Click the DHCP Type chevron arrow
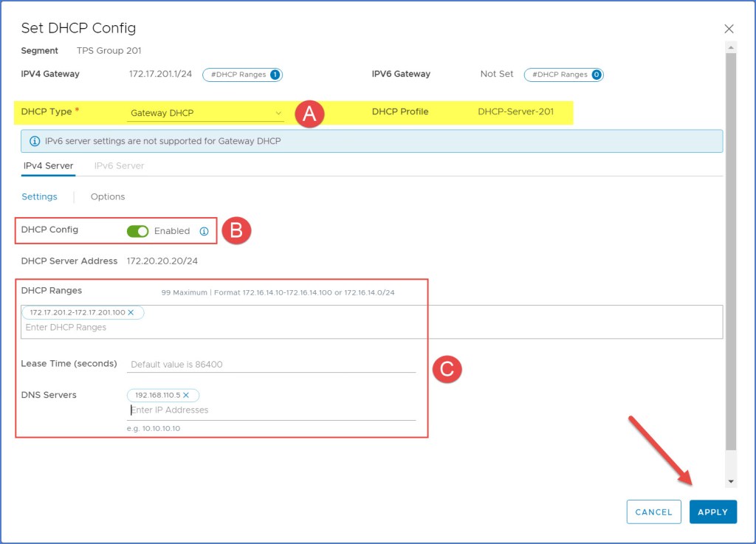 [278, 113]
